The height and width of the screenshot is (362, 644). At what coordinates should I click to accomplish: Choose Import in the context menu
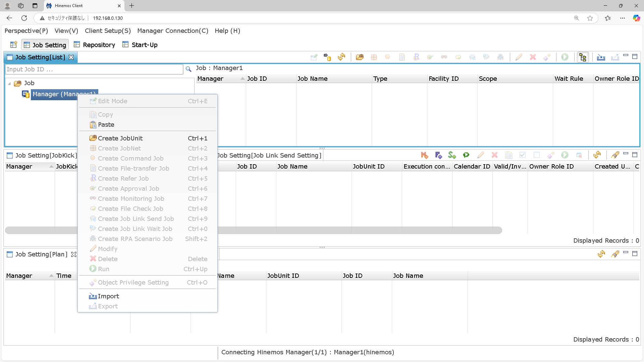(108, 296)
